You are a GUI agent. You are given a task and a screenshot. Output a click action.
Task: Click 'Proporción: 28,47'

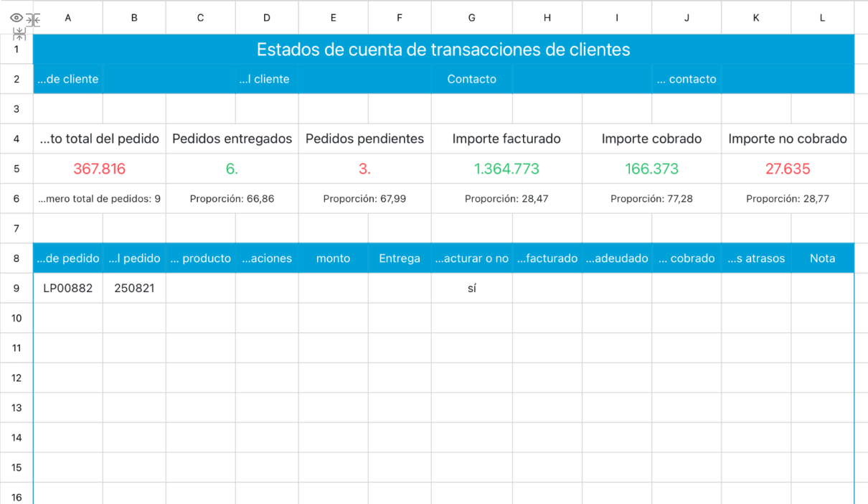(x=506, y=199)
